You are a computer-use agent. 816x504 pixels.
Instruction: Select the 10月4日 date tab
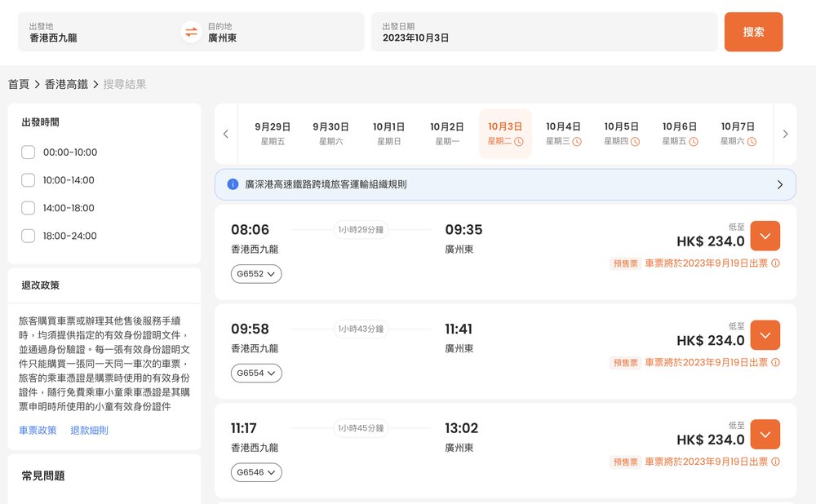[563, 133]
